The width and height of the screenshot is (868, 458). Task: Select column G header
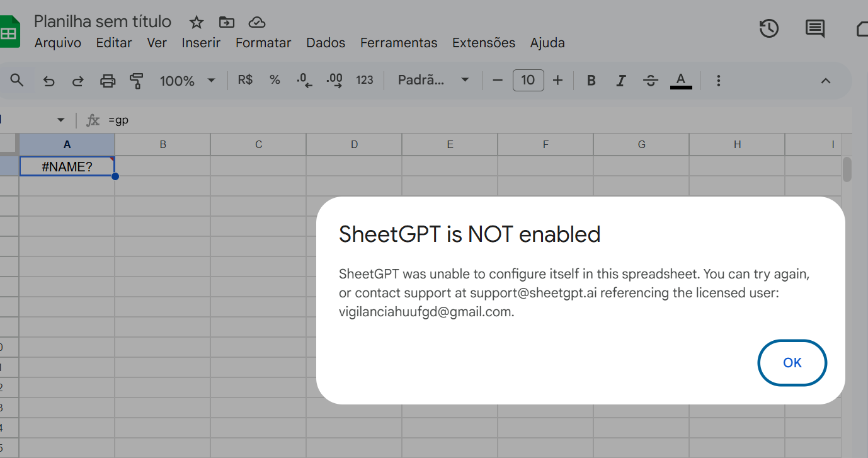click(641, 144)
